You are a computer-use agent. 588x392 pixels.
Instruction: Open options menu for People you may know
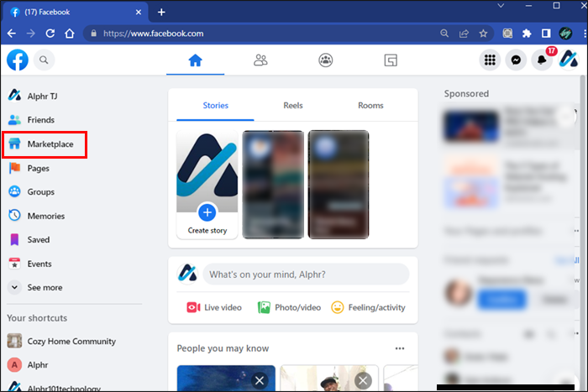(x=400, y=348)
